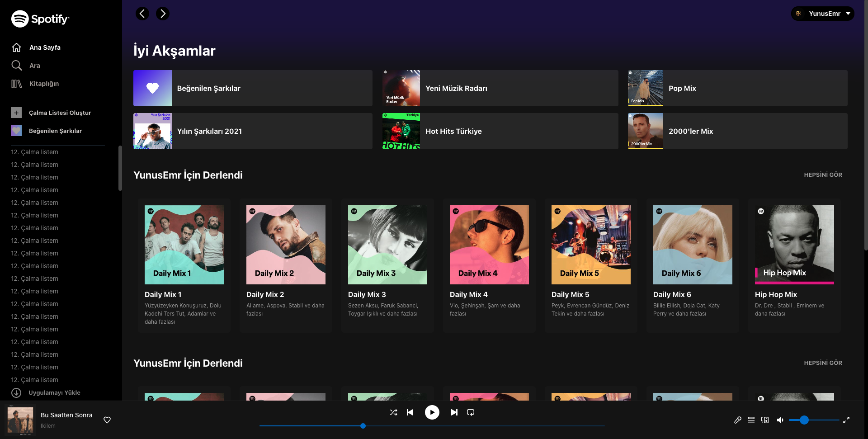Open the Ara search page
This screenshot has width=868, height=439.
click(x=26, y=66)
